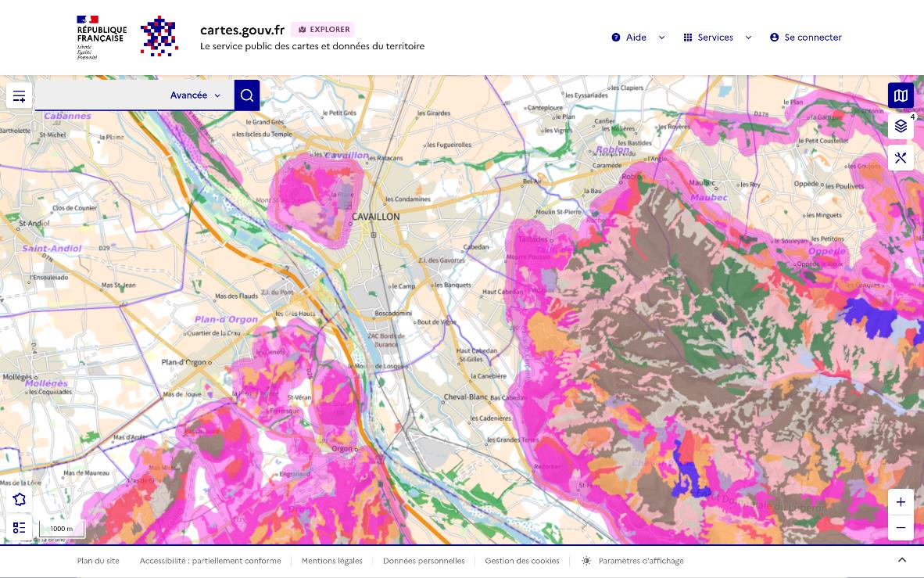924x578 pixels.
Task: Click Se connecter to log in
Action: pyautogui.click(x=806, y=38)
